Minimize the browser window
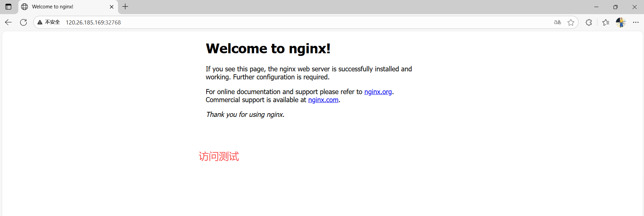The width and height of the screenshot is (644, 216). pos(596,7)
